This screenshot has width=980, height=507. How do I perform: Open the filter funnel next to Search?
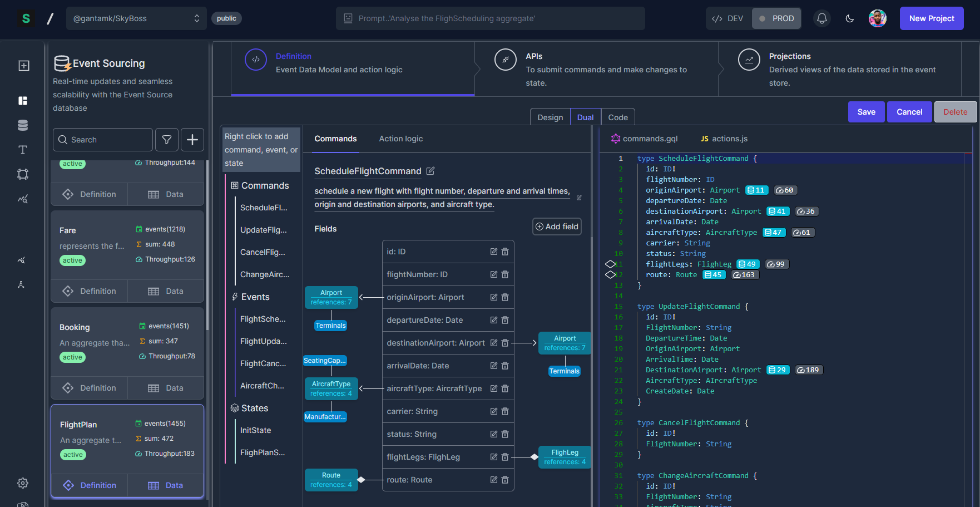point(166,139)
